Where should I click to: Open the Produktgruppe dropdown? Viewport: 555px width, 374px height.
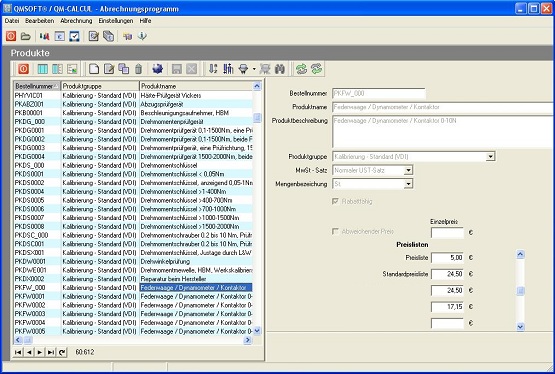pos(490,156)
